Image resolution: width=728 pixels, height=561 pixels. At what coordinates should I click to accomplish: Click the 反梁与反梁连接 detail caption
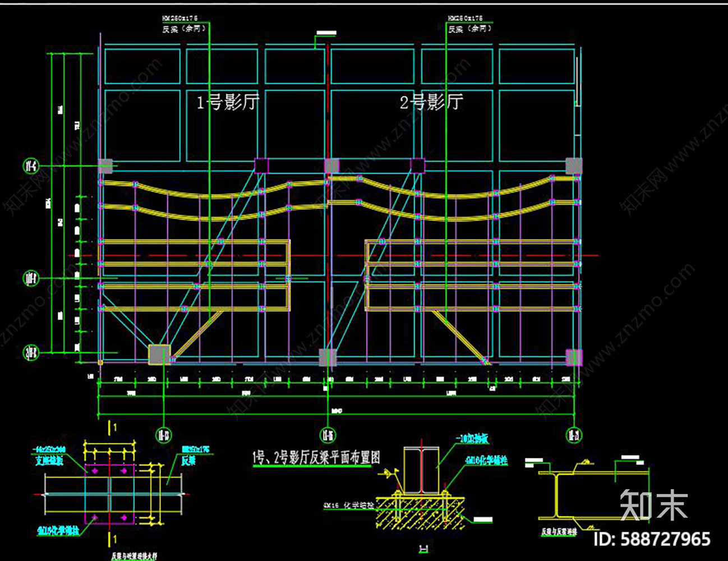(559, 531)
